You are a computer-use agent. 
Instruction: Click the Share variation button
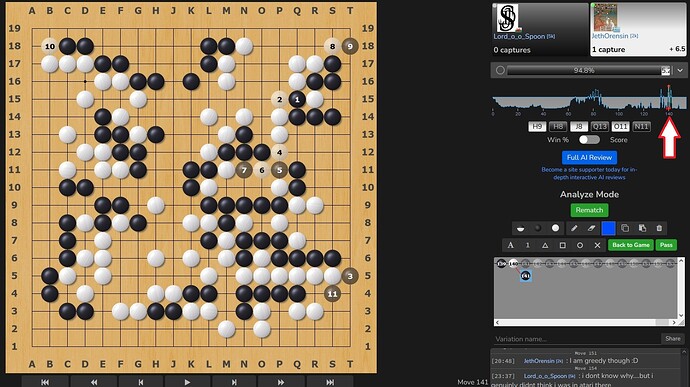pos(673,339)
